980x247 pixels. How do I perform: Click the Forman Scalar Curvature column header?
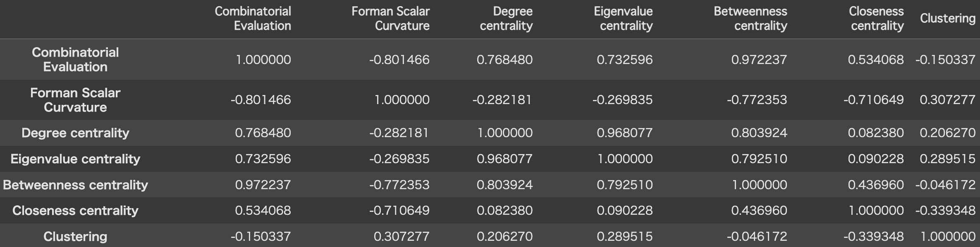click(390, 19)
